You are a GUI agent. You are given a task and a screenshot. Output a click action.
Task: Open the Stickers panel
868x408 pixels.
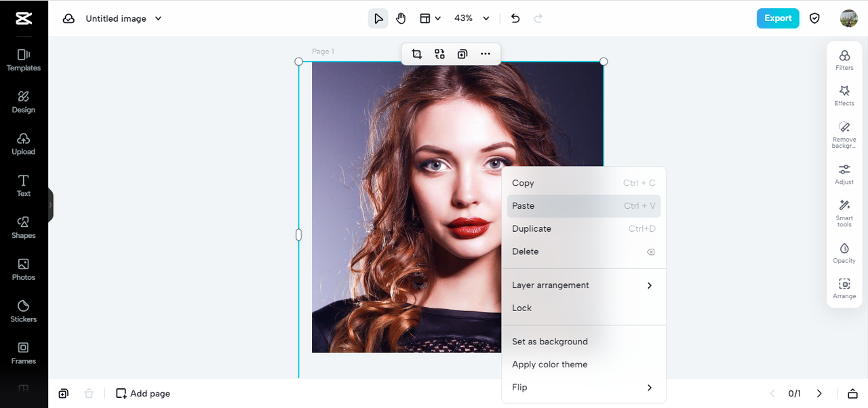point(24,311)
